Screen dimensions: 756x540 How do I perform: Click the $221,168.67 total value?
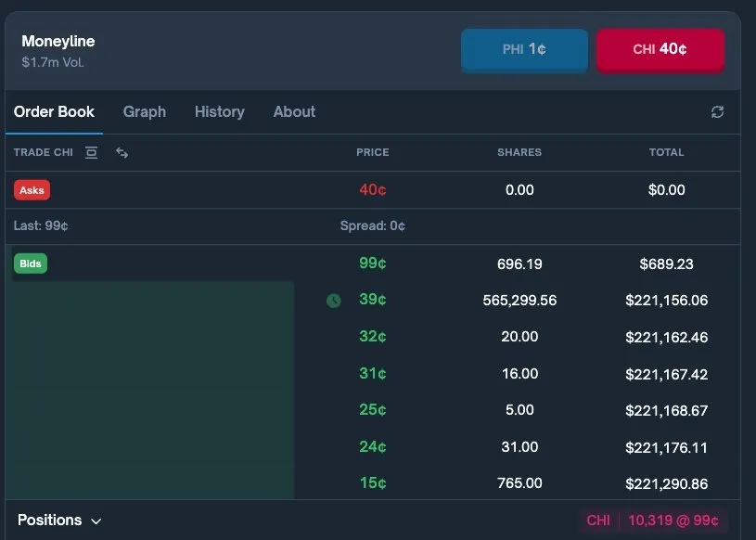click(x=666, y=410)
